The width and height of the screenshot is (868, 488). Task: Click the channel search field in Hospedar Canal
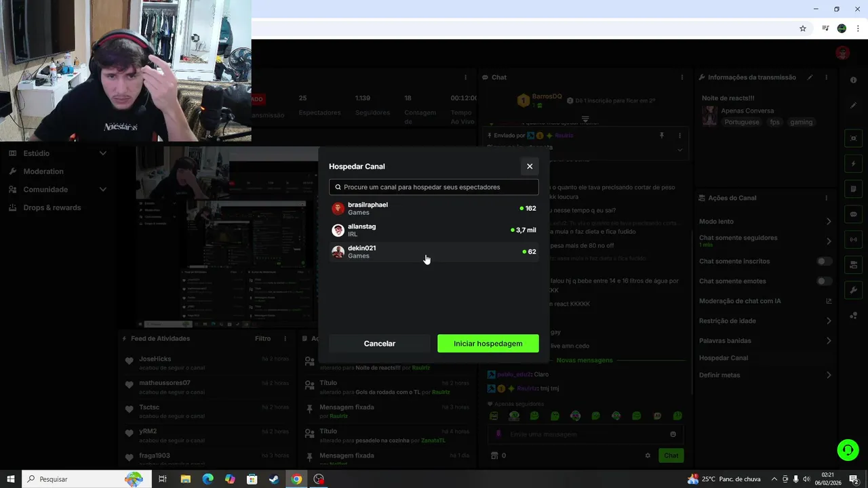pos(434,187)
